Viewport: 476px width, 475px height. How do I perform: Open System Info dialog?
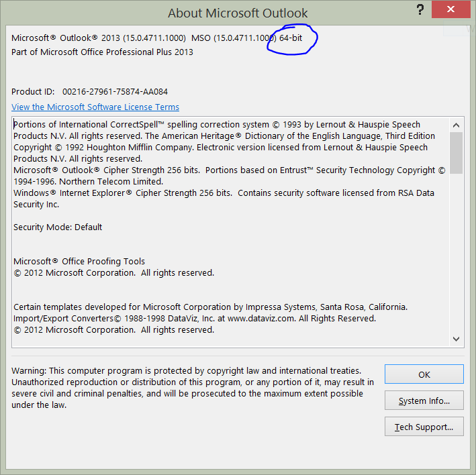click(x=424, y=401)
